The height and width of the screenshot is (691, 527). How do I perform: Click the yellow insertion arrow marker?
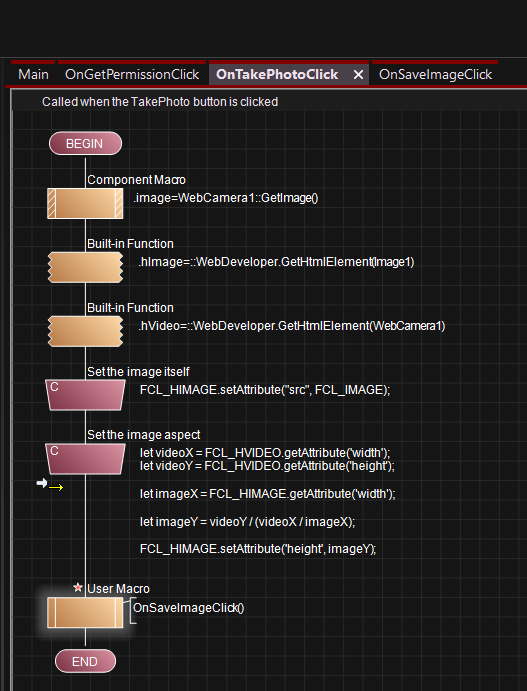[x=56, y=487]
